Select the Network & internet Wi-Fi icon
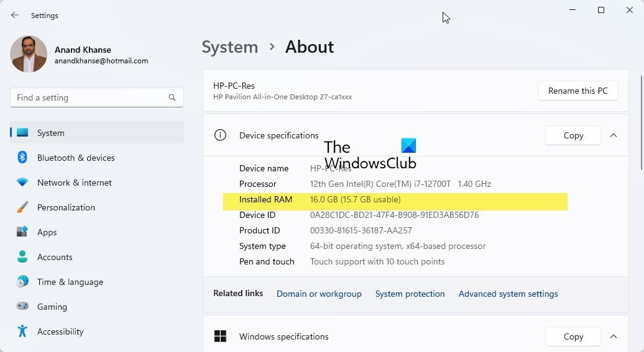Image resolution: width=644 pixels, height=352 pixels. point(22,183)
